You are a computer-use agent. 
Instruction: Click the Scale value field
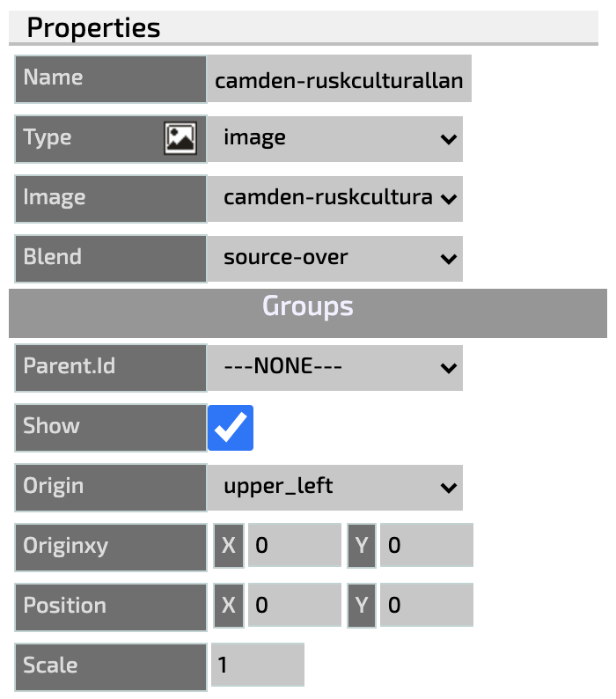pos(258,665)
